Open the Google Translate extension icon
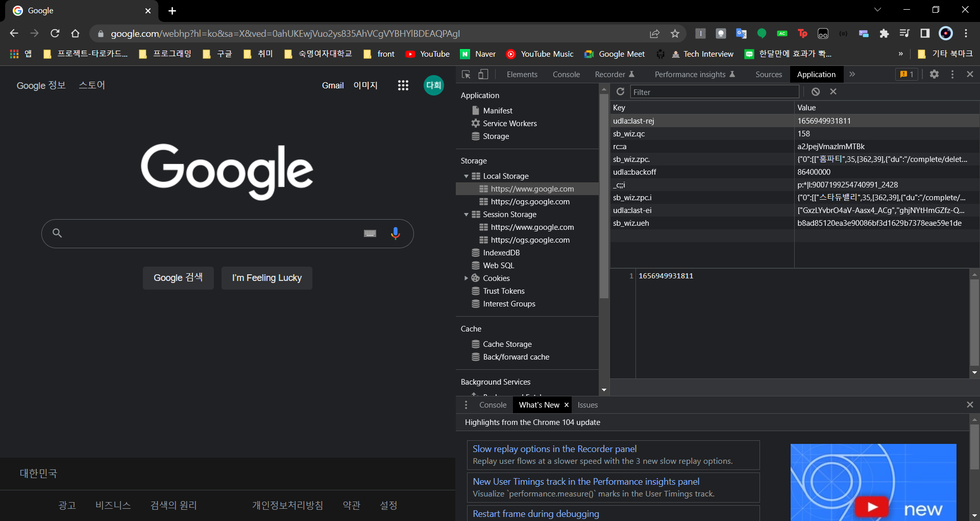Screen dimensions: 980x521 741,34
